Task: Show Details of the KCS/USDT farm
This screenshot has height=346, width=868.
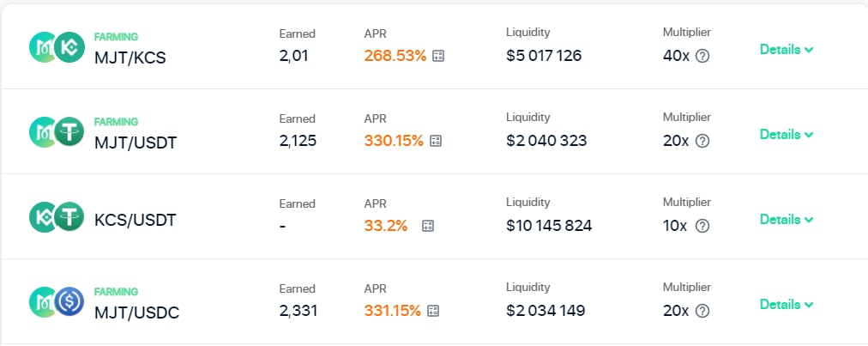Action: 787,220
